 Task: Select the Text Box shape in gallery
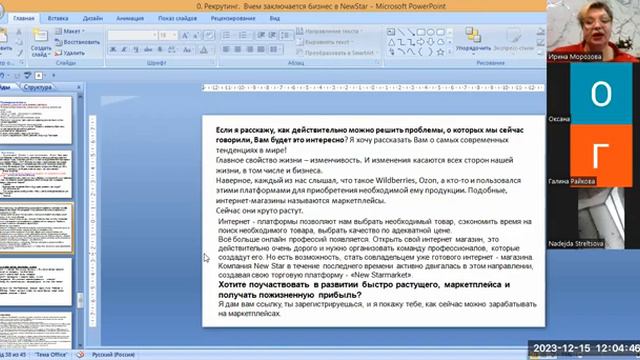tap(391, 32)
